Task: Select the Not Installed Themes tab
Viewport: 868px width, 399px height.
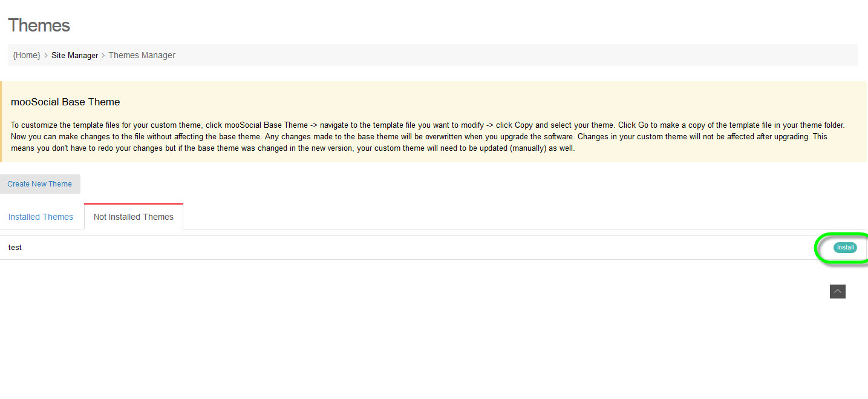Action: pyautogui.click(x=134, y=217)
